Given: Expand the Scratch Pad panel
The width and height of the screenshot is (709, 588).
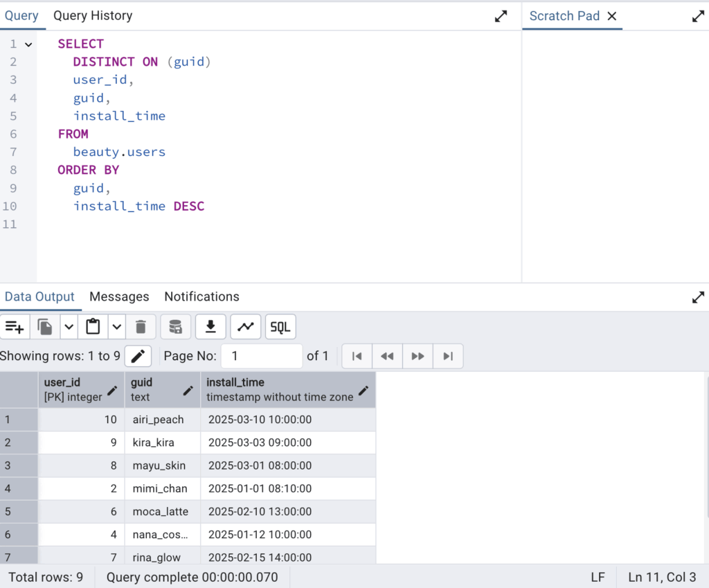Looking at the screenshot, I should click(698, 17).
